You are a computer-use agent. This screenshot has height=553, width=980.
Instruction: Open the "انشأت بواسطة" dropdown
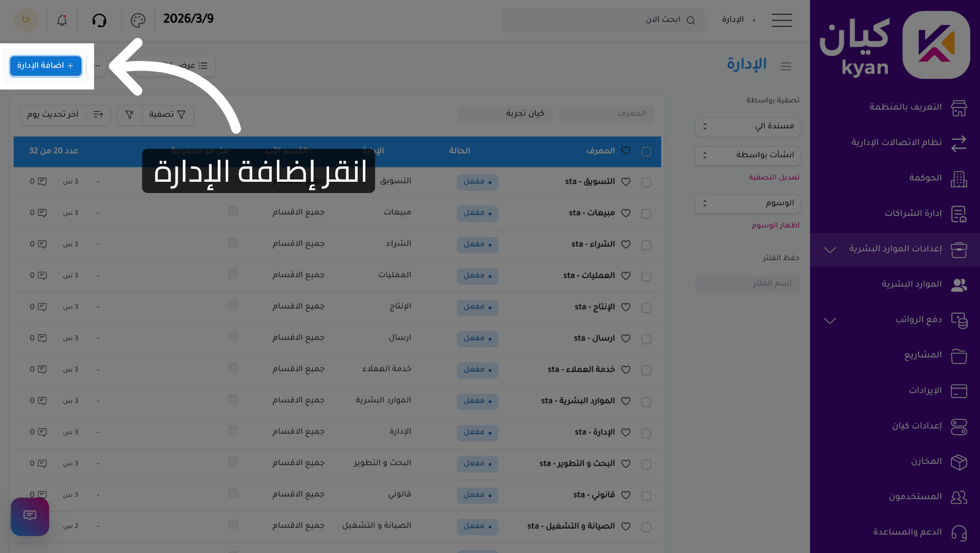pyautogui.click(x=747, y=156)
